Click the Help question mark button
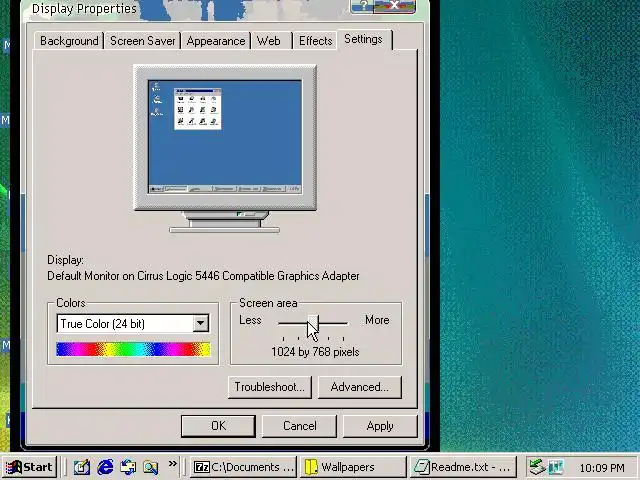Image resolution: width=640 pixels, height=480 pixels. [x=362, y=6]
